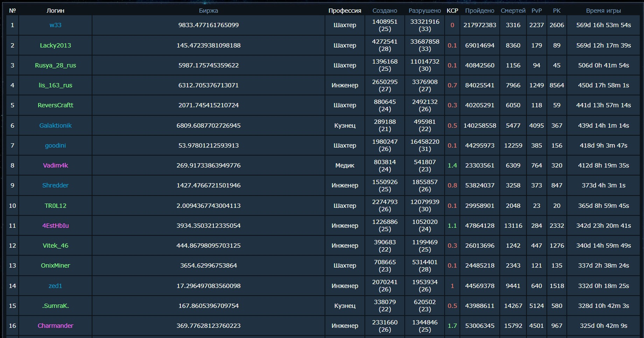This screenshot has width=644, height=338.
Task: Click Vadim4k's profession cell Медик
Action: pos(345,165)
